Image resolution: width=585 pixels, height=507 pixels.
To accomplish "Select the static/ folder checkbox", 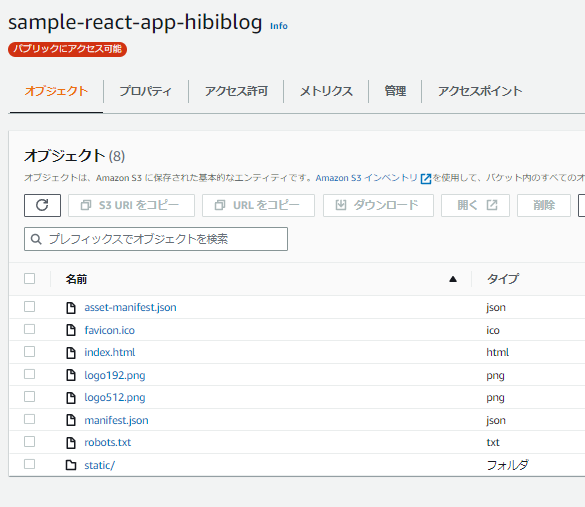I will tap(29, 464).
